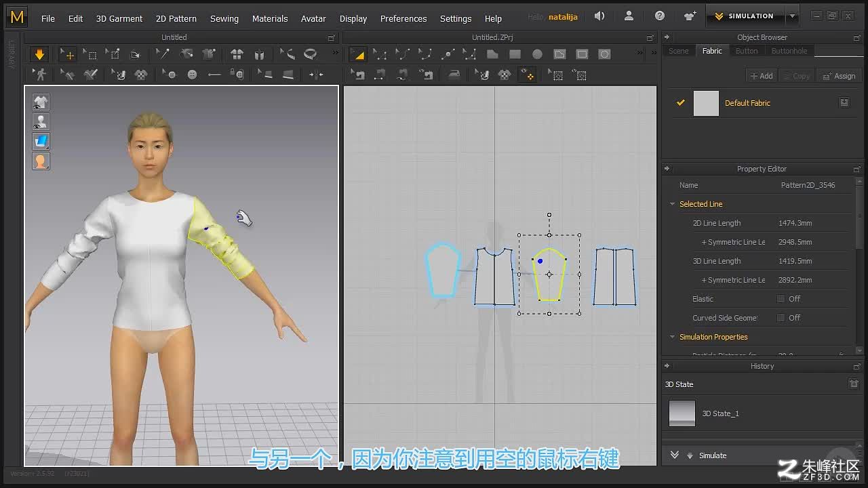The width and height of the screenshot is (868, 488).
Task: Select the walking avatar motion tool
Action: tap(40, 75)
